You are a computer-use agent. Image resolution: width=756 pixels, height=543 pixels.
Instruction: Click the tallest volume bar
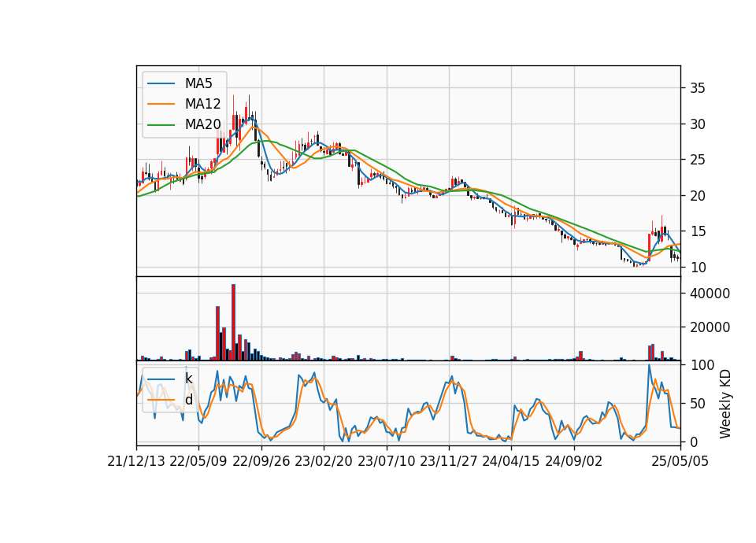pyautogui.click(x=233, y=323)
